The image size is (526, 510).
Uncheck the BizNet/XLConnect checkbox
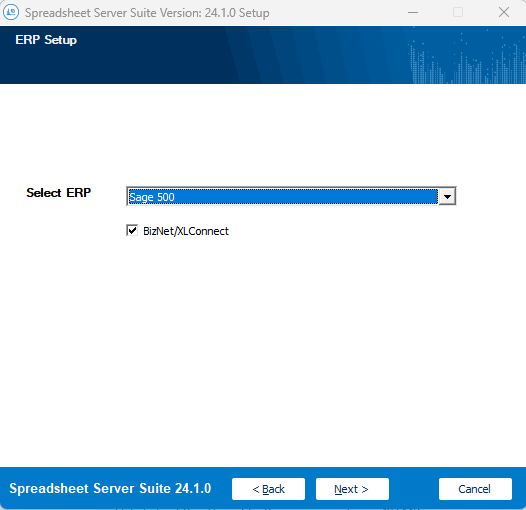[x=132, y=231]
